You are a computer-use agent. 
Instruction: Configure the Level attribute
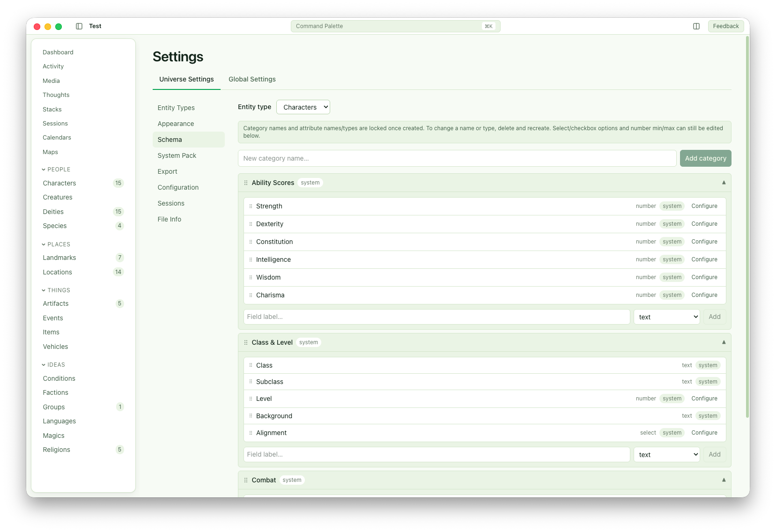click(704, 399)
